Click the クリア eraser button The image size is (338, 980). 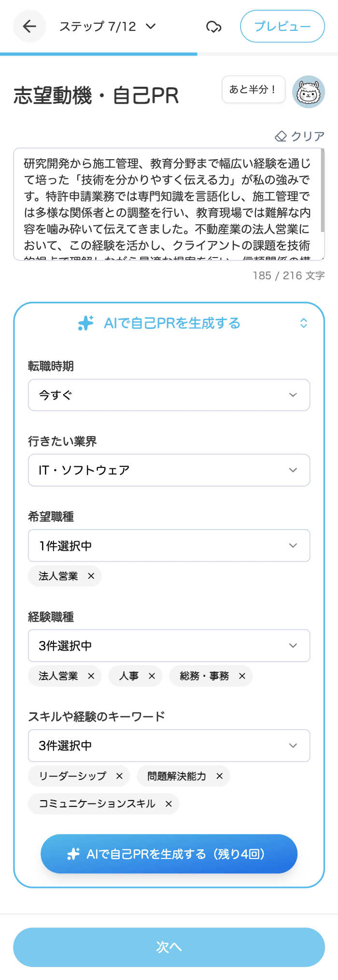[x=300, y=136]
